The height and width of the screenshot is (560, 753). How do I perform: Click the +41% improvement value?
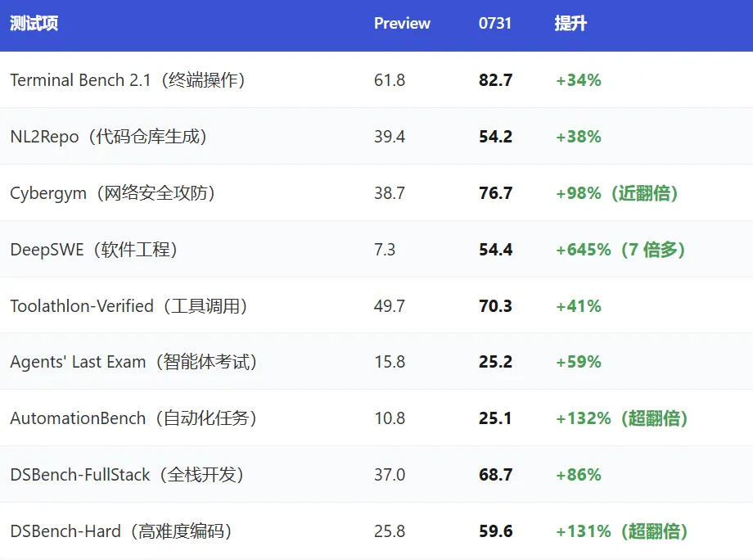(x=579, y=306)
